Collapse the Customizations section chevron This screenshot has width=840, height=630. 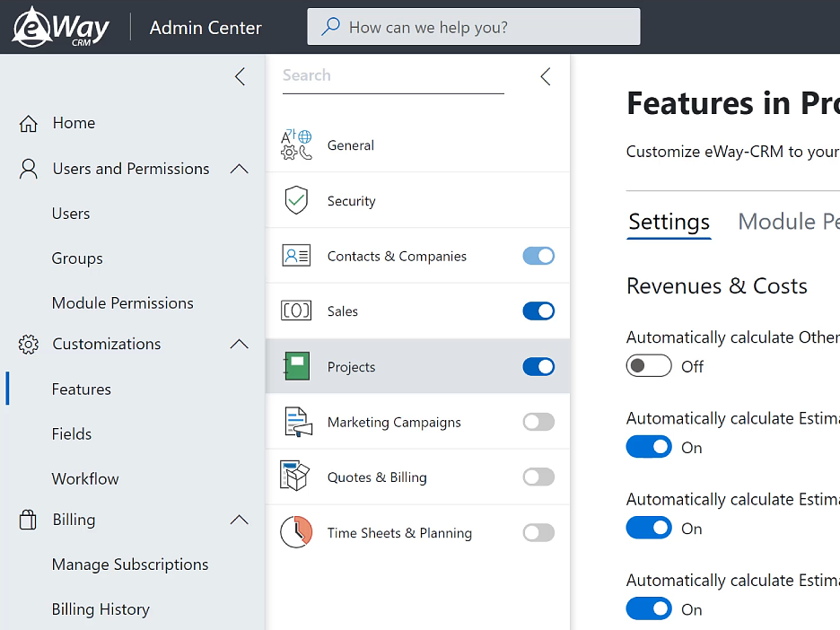tap(239, 344)
